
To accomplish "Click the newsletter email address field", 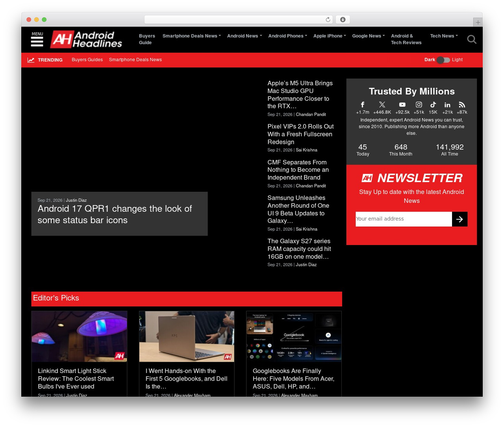I will pyautogui.click(x=404, y=219).
